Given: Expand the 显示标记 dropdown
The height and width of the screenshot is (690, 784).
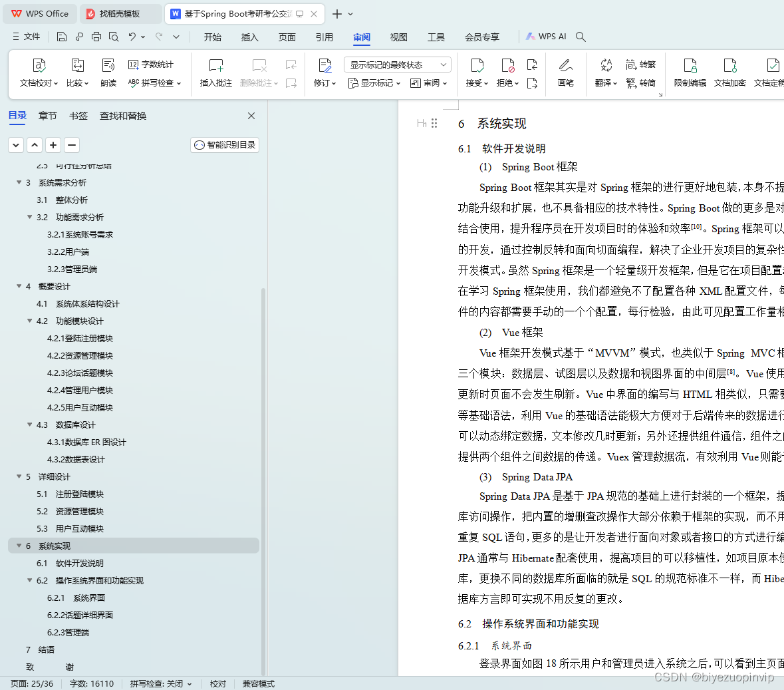Looking at the screenshot, I should tap(374, 83).
